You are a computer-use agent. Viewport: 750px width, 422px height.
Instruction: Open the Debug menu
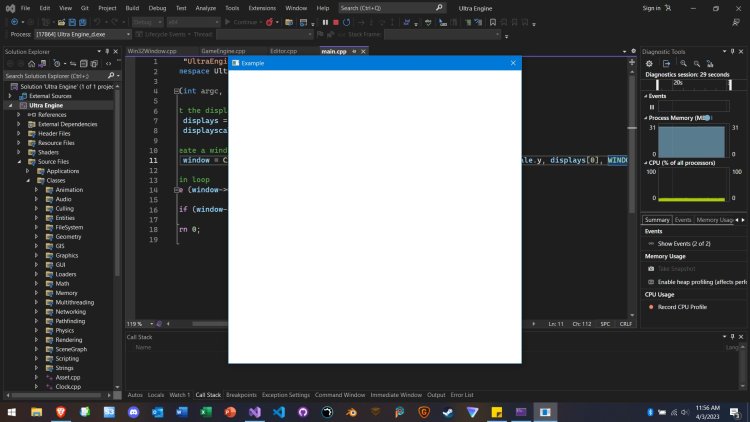point(157,7)
